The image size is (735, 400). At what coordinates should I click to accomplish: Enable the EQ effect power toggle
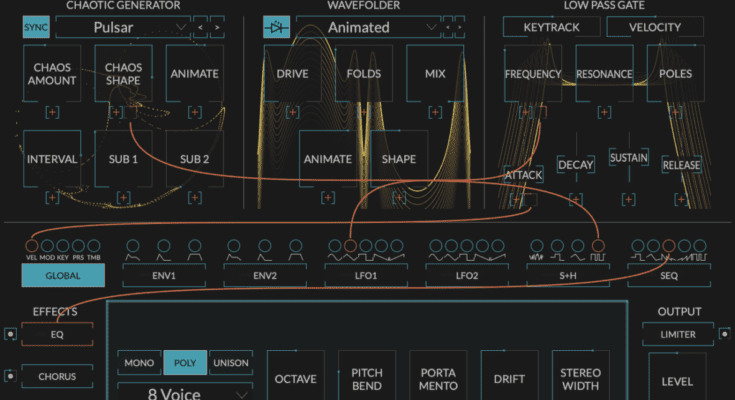[x=10, y=334]
